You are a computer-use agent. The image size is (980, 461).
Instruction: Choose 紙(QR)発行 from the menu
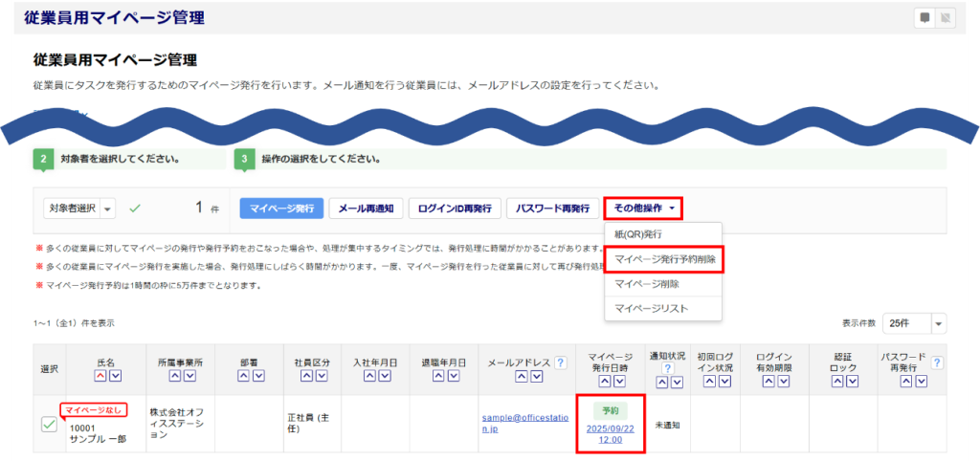(638, 234)
